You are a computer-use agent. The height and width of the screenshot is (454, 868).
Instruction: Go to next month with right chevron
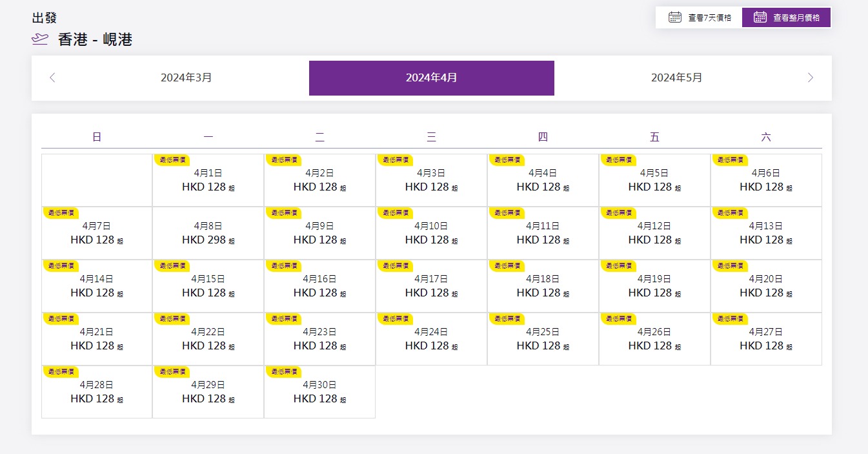pos(810,78)
